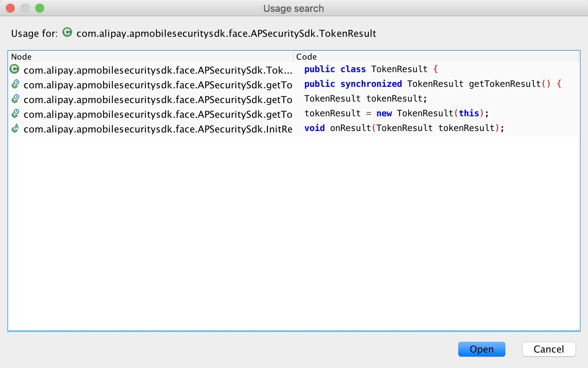Close the Usage search window
The image size is (588, 368).
[10, 8]
